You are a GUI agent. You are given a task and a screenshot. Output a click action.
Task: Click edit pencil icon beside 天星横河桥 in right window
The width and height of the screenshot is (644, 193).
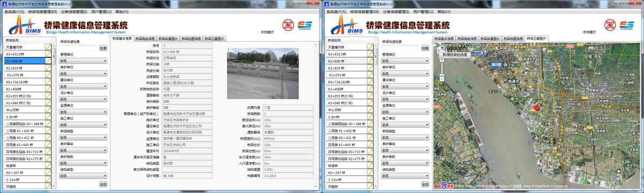tap(370, 47)
